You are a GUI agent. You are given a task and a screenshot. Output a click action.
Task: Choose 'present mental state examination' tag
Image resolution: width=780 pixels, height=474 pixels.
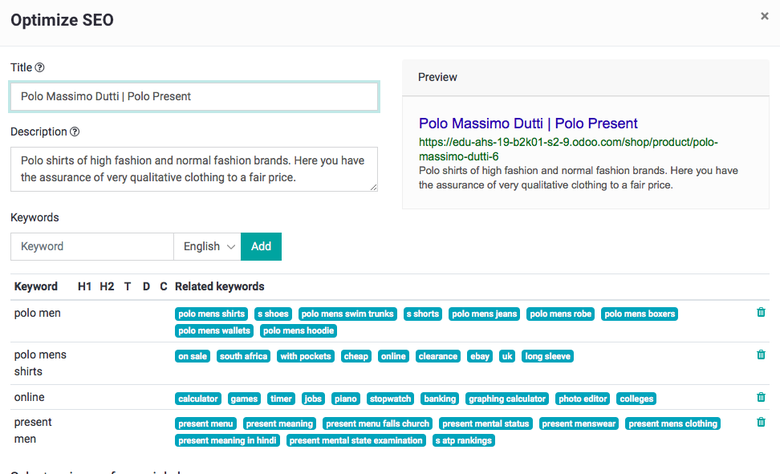pos(356,441)
